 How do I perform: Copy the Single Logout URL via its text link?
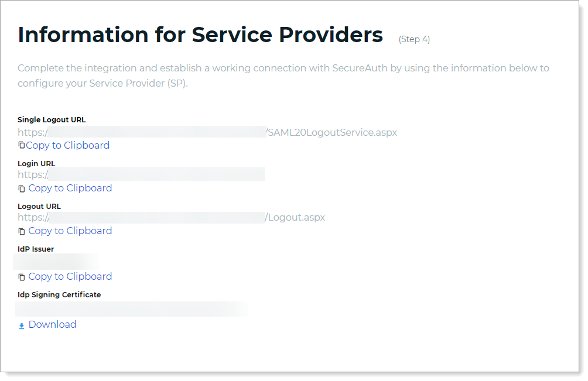[x=67, y=145]
